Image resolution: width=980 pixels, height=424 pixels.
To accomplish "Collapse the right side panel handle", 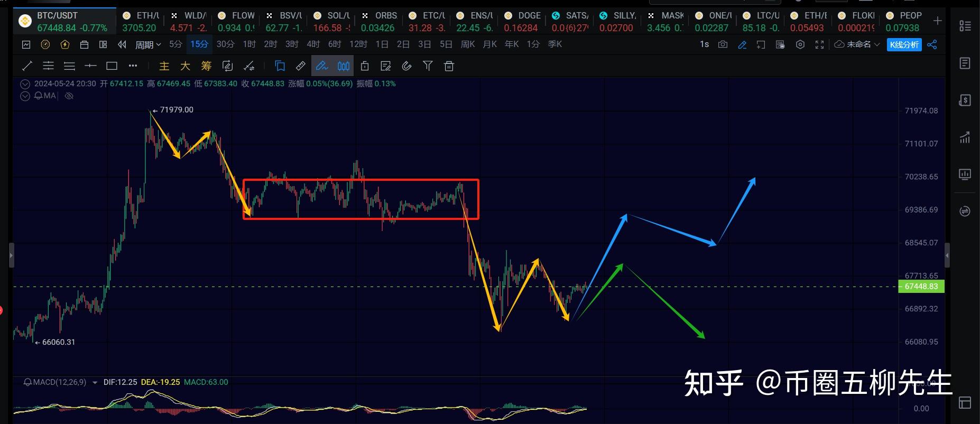I will coord(947,255).
